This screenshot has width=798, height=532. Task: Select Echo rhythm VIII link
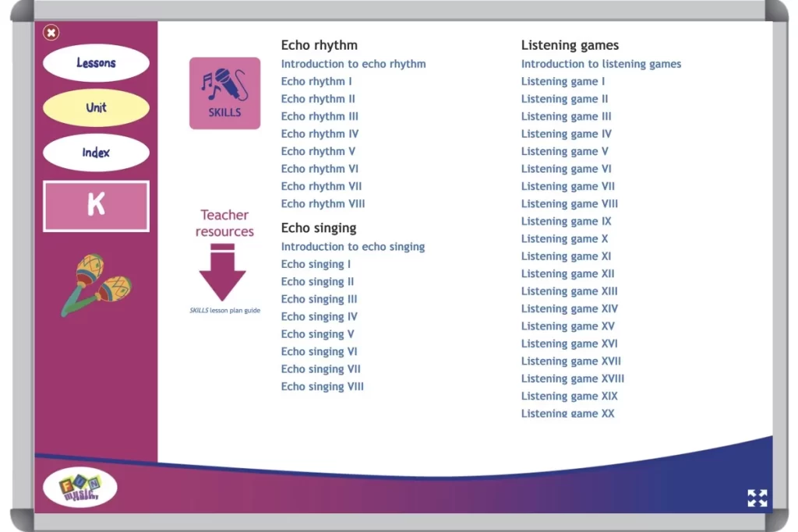[x=323, y=204]
